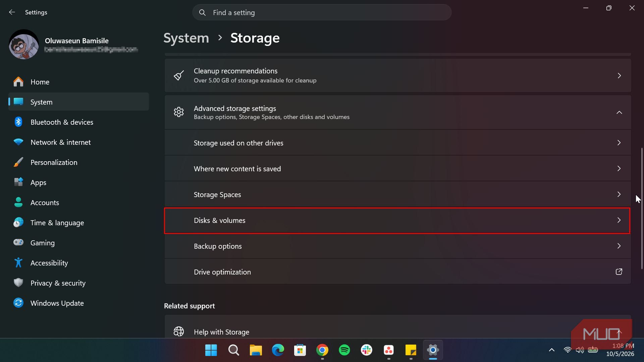Click the volume tray icon
The height and width of the screenshot is (362, 644).
tap(580, 350)
